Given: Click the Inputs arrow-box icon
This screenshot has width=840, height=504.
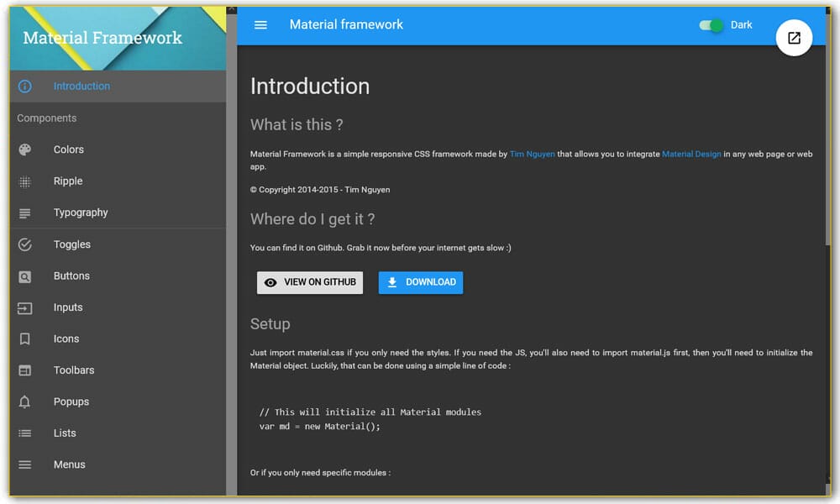Looking at the screenshot, I should point(24,308).
